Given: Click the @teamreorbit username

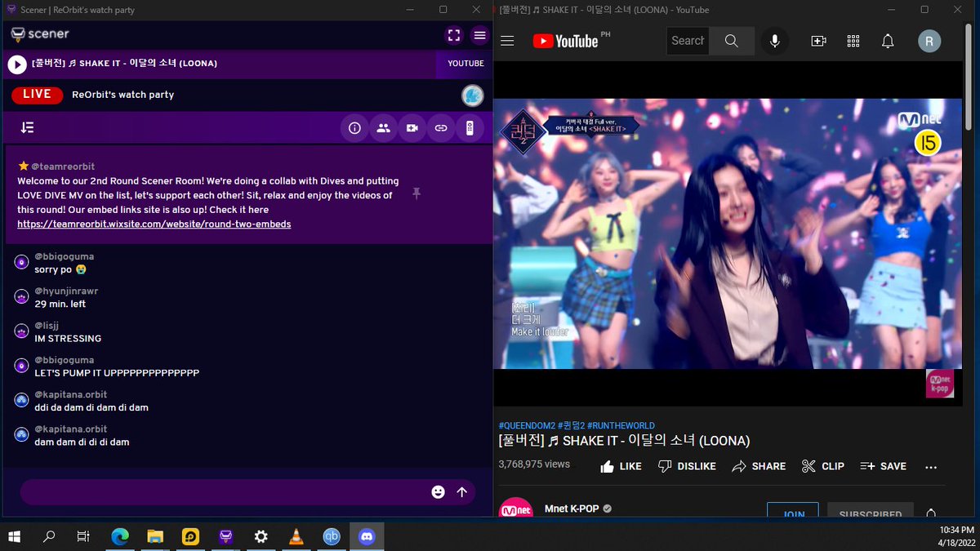Looking at the screenshot, I should pyautogui.click(x=63, y=166).
